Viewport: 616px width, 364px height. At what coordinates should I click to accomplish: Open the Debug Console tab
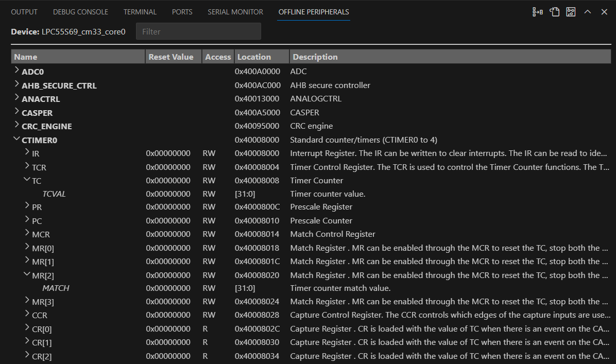coord(80,11)
